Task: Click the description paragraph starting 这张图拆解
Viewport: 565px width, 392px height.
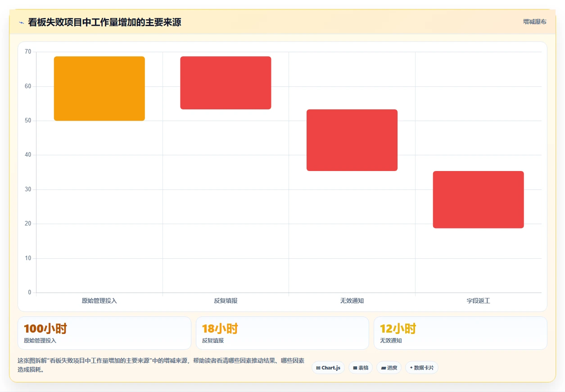Action: click(161, 365)
